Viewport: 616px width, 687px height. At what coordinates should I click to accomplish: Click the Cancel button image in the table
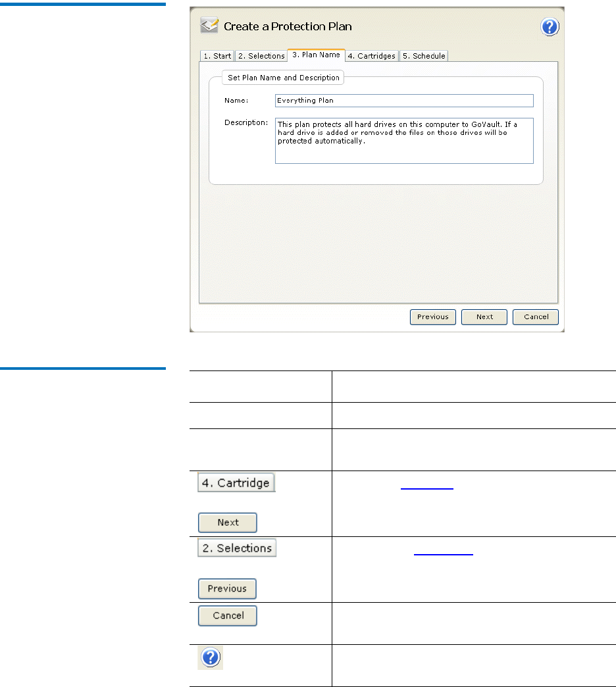click(228, 616)
